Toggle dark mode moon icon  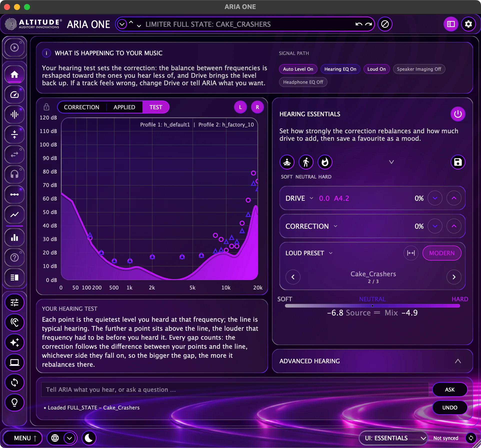89,438
